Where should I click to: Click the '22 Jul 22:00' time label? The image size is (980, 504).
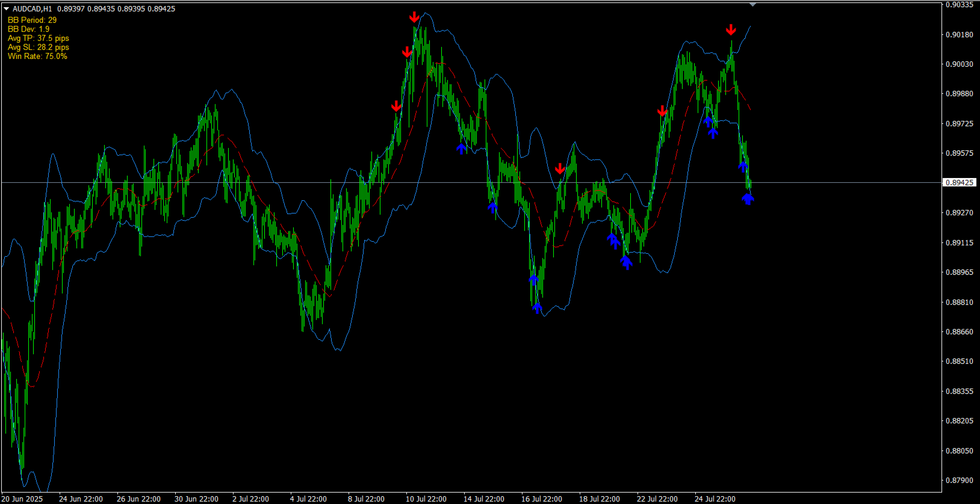coord(657,499)
